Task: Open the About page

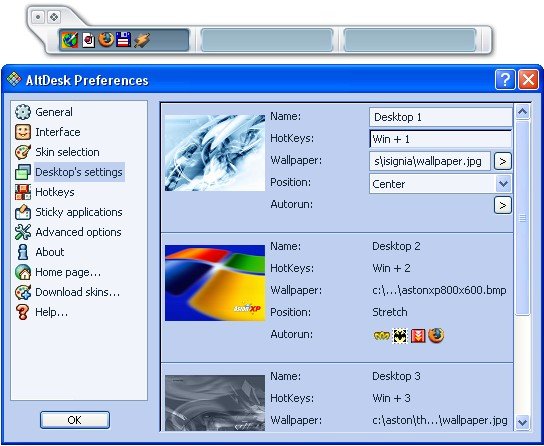Action: (x=50, y=252)
